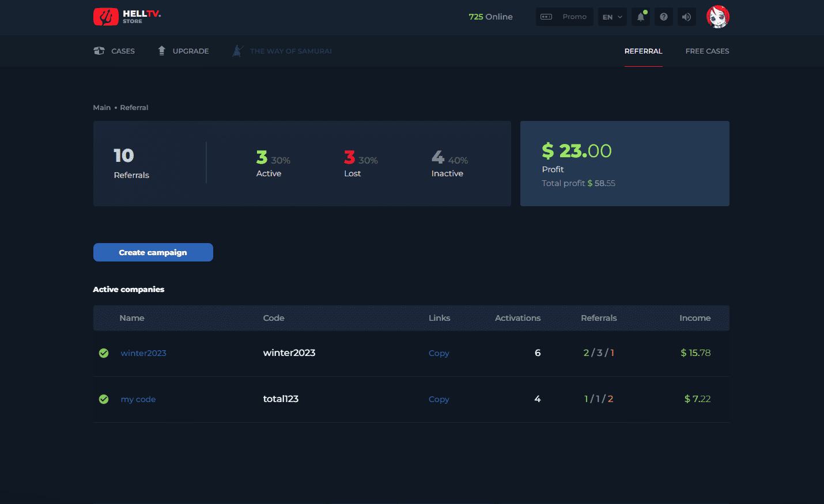Screen dimensions: 824x504
Task: Click the Name column header
Action: pyautogui.click(x=132, y=318)
